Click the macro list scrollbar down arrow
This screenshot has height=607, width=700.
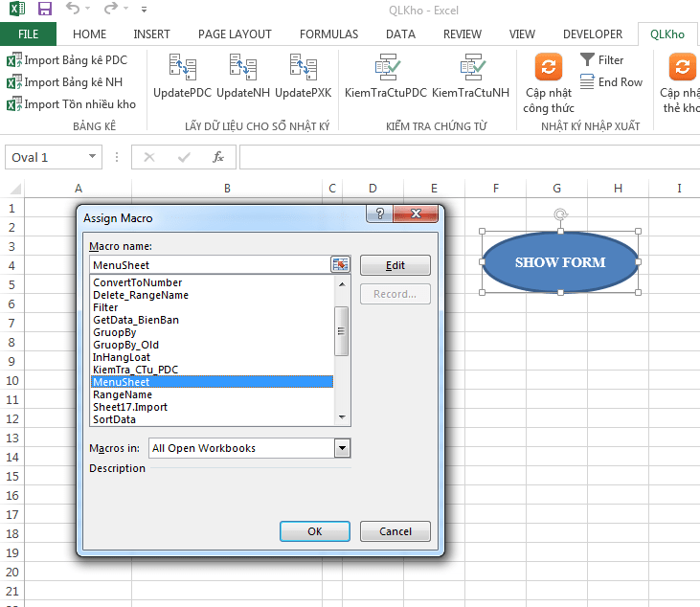click(x=342, y=418)
